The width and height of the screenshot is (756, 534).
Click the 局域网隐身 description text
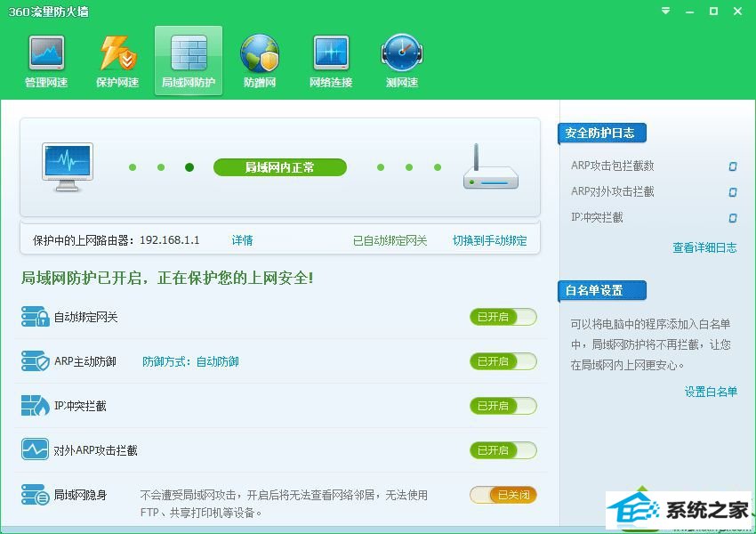[x=284, y=504]
